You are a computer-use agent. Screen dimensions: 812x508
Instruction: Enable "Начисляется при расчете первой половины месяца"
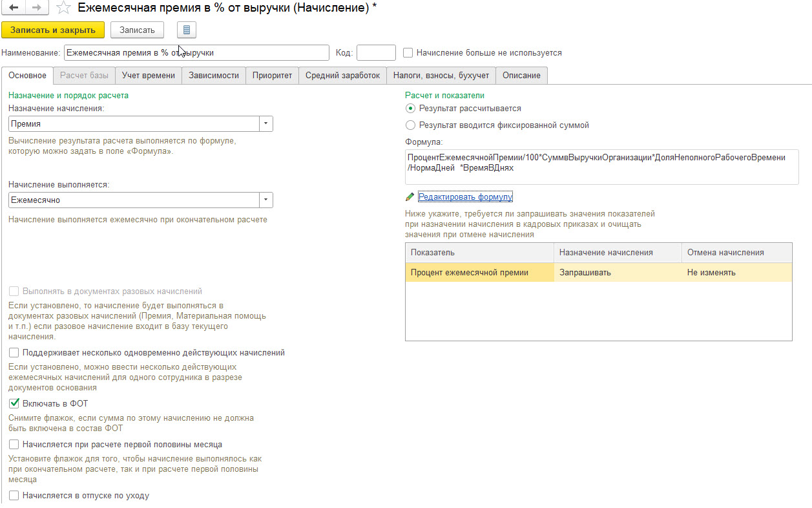click(x=14, y=445)
